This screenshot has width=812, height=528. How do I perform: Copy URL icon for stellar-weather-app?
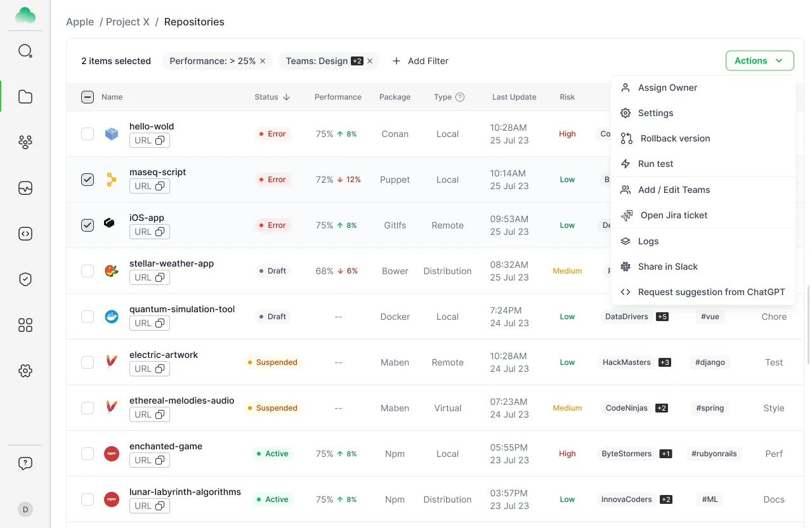[160, 277]
